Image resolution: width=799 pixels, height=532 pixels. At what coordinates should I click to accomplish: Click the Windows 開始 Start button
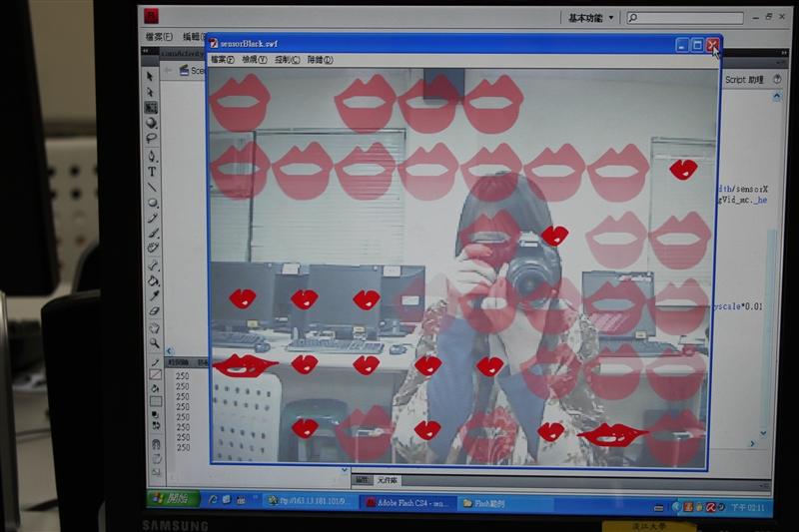tap(170, 499)
